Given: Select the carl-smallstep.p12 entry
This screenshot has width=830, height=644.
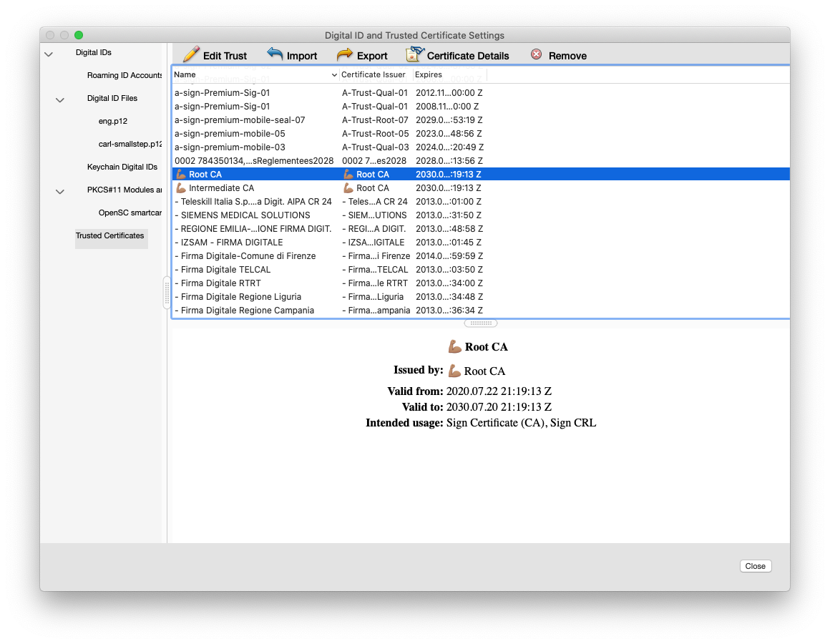Looking at the screenshot, I should (129, 144).
